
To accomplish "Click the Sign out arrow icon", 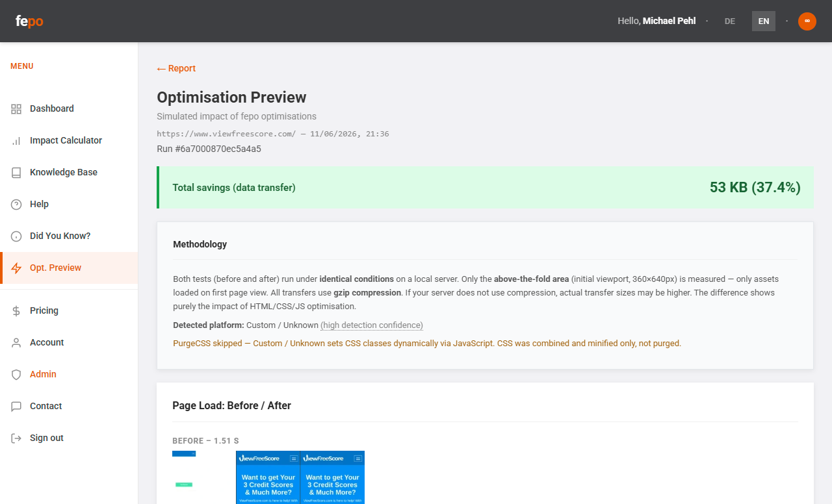I will pos(16,438).
